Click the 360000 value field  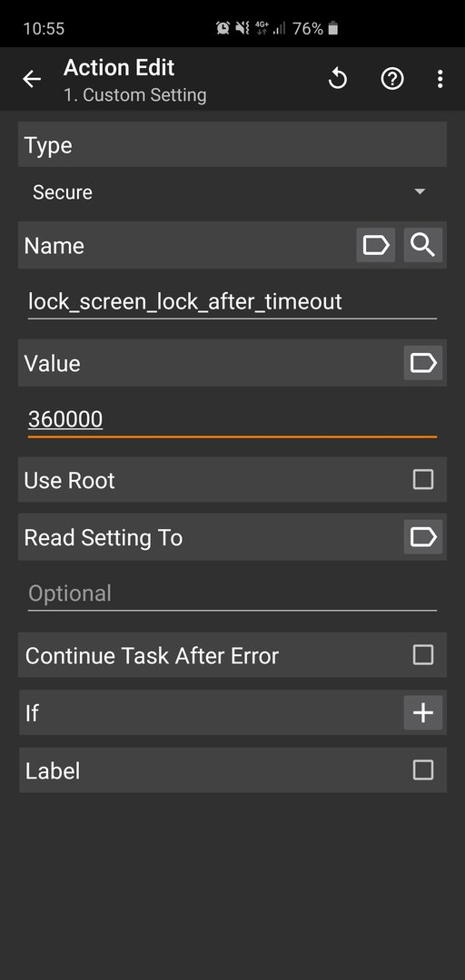(x=232, y=419)
